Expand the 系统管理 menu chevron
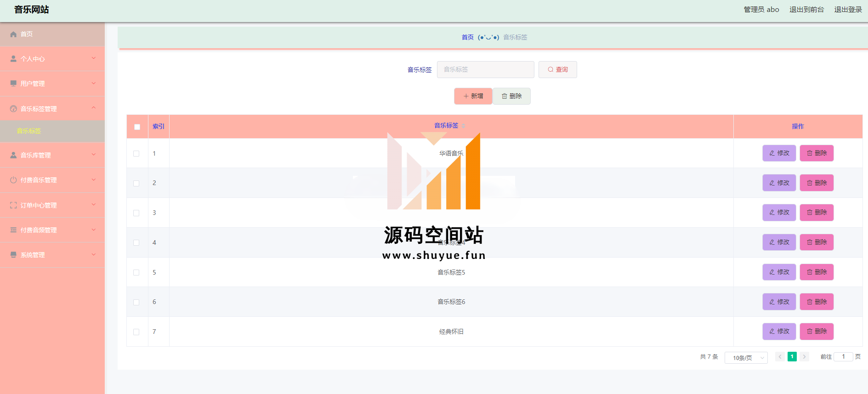This screenshot has width=868, height=394. [94, 254]
